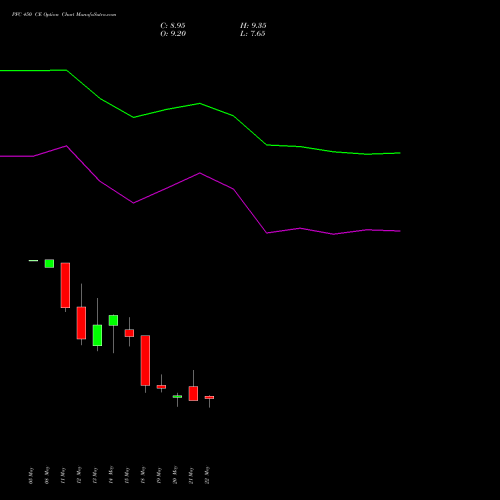Click the PFC 450 CE Options chart title
Screen dimensions: 500x500
64,15
